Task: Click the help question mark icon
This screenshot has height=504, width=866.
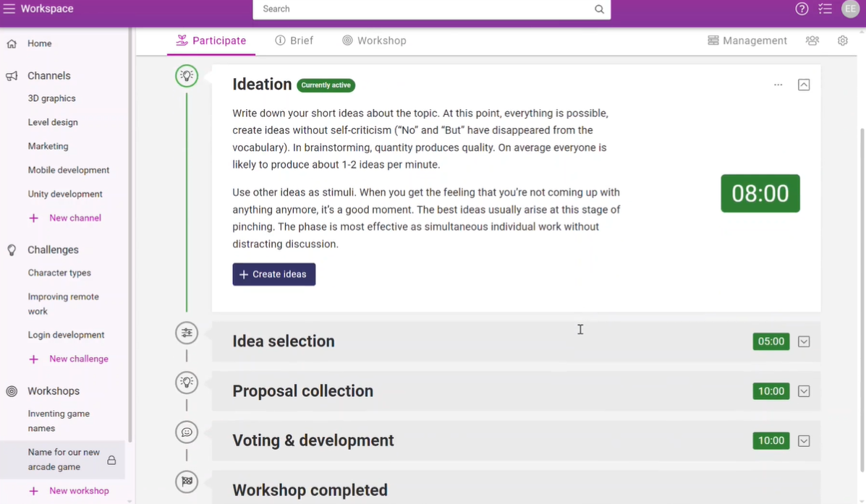Action: point(802,9)
